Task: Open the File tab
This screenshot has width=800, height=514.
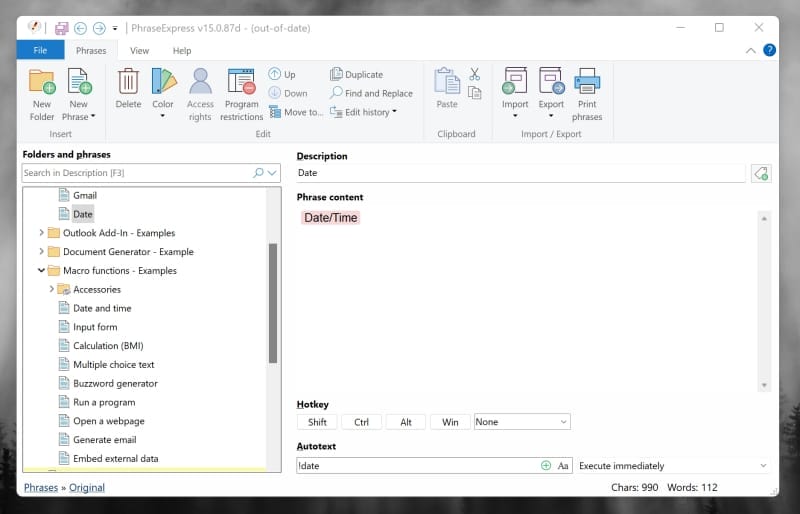Action: [x=40, y=50]
